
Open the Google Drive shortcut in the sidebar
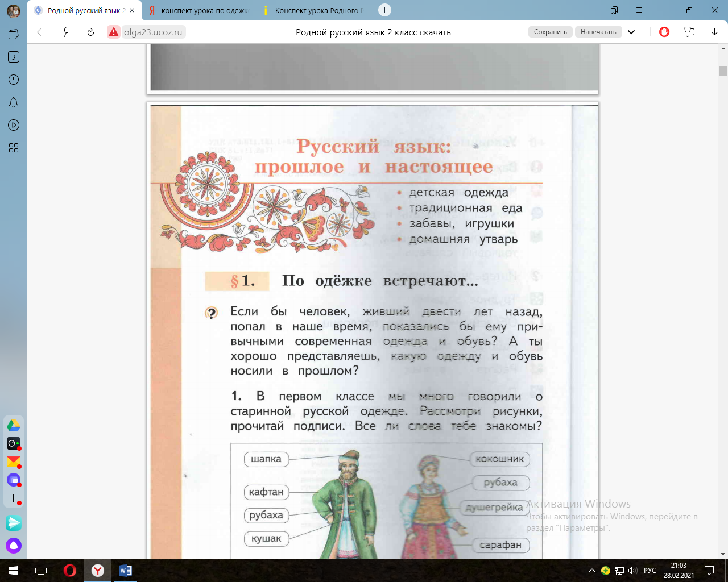14,425
